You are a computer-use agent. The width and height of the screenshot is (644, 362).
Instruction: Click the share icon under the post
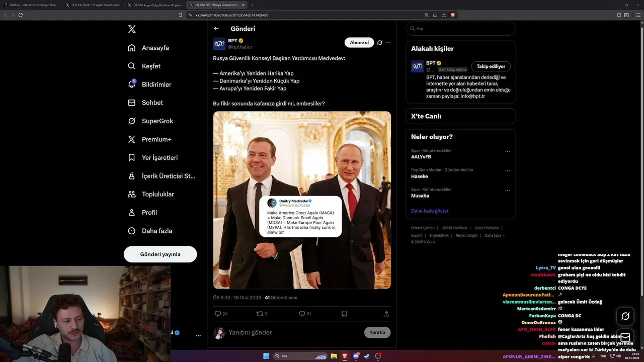386,314
